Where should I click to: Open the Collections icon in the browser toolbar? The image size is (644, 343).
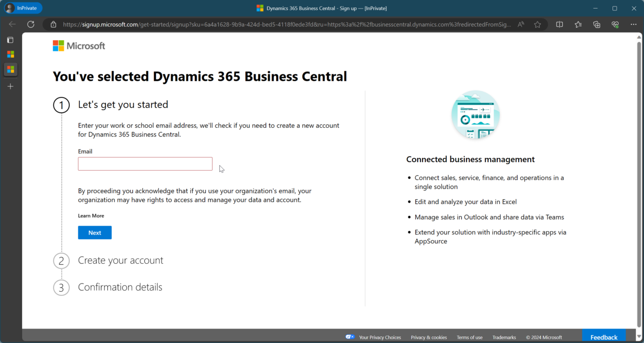point(597,24)
